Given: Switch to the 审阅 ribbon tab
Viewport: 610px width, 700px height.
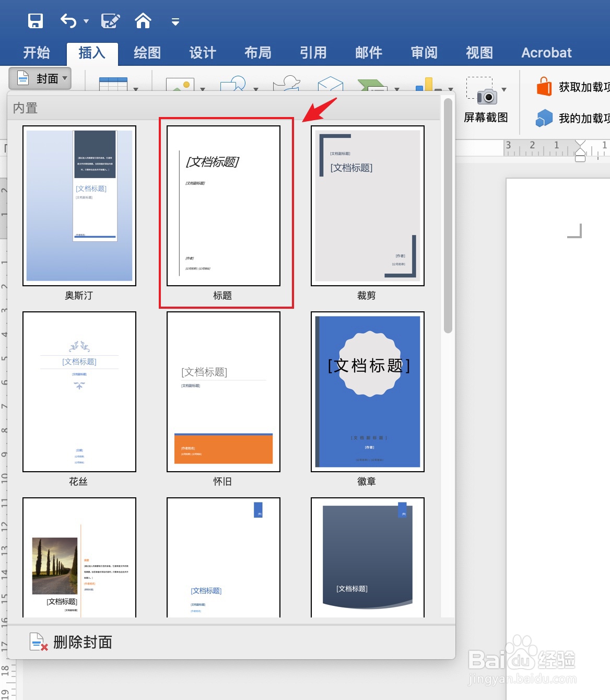Looking at the screenshot, I should [424, 52].
